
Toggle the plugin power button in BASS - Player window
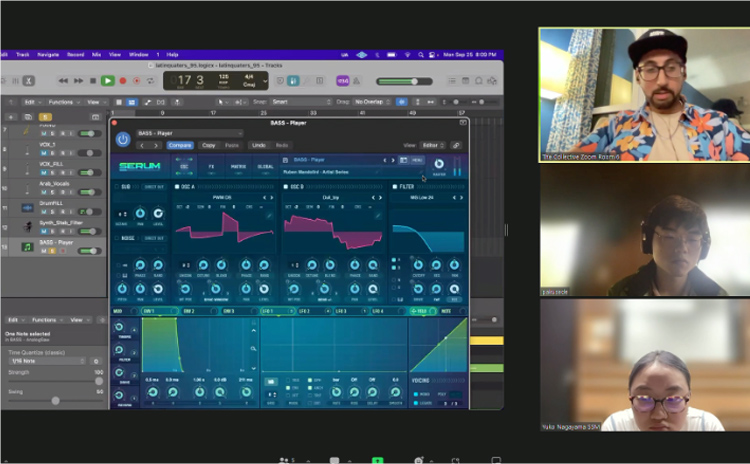coord(123,139)
